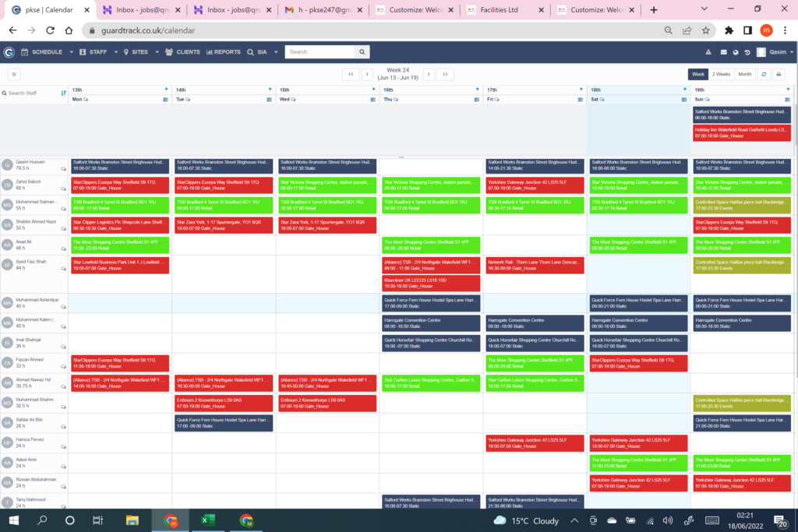The width and height of the screenshot is (798, 532).
Task: Add a shift on the 15th with plus icon
Action: 373,89
